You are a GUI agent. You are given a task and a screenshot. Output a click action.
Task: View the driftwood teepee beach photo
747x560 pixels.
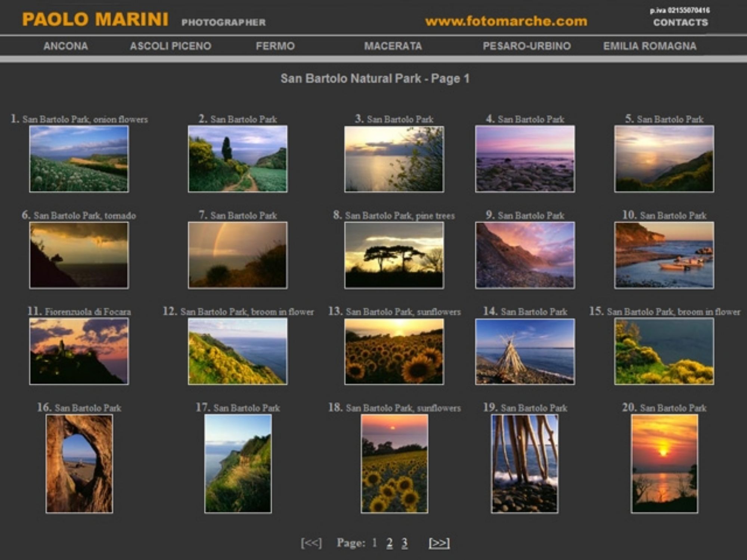point(525,351)
